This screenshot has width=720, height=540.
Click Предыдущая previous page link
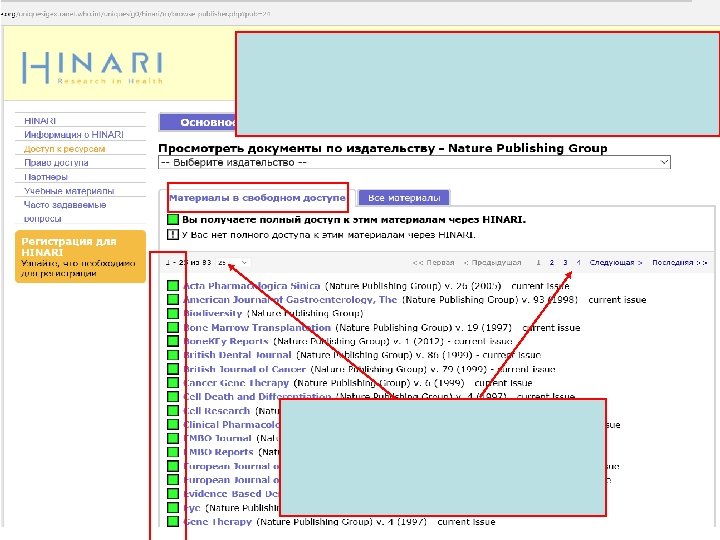492,262
